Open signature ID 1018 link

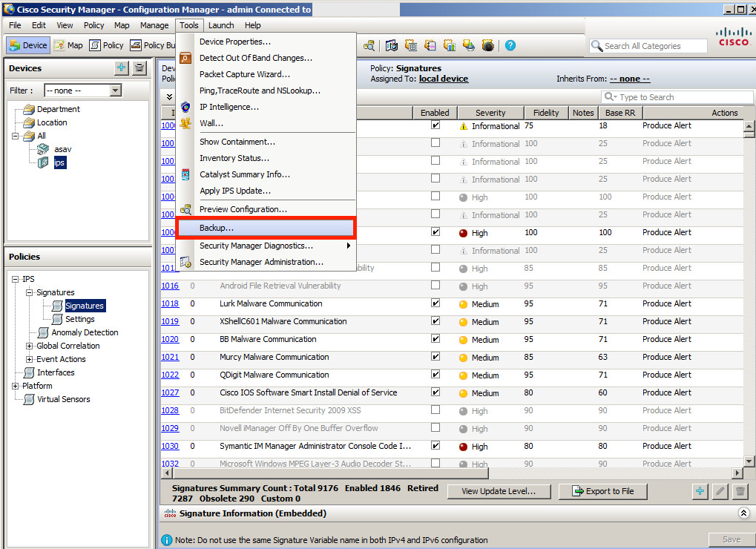170,303
